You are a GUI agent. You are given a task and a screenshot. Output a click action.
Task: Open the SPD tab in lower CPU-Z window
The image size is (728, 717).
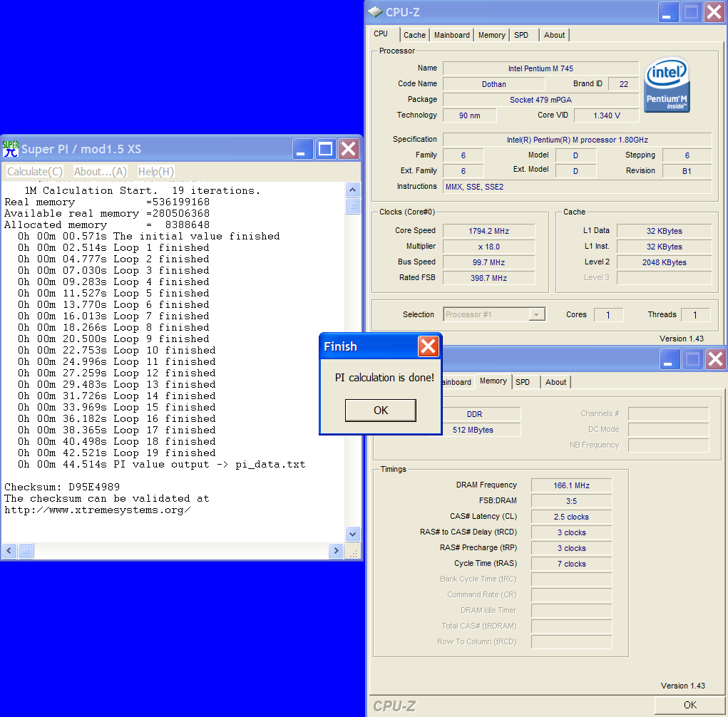pos(523,382)
